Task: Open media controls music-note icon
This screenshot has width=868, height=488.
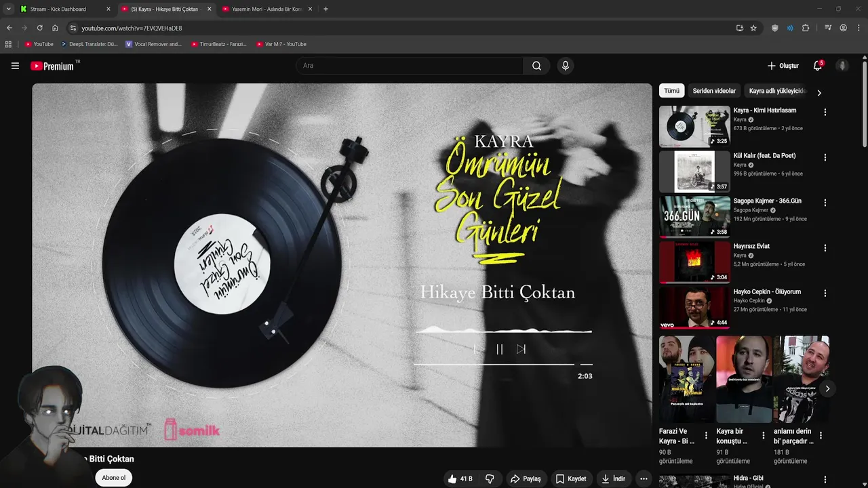Action: pyautogui.click(x=828, y=28)
